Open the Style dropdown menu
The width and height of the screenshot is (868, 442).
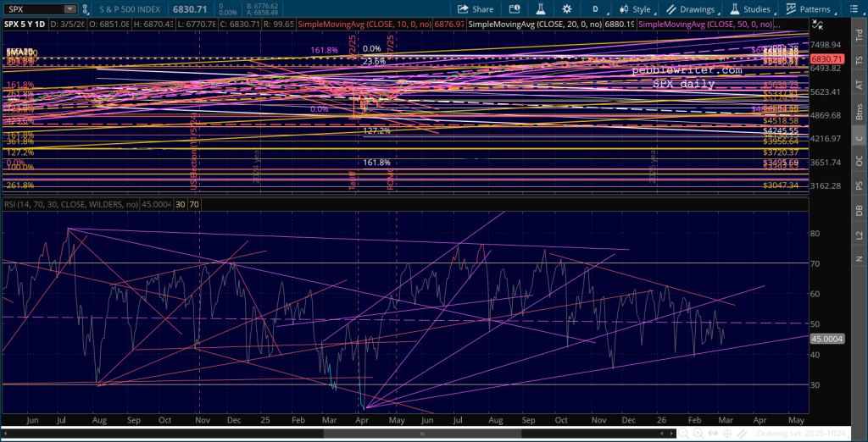(x=635, y=8)
